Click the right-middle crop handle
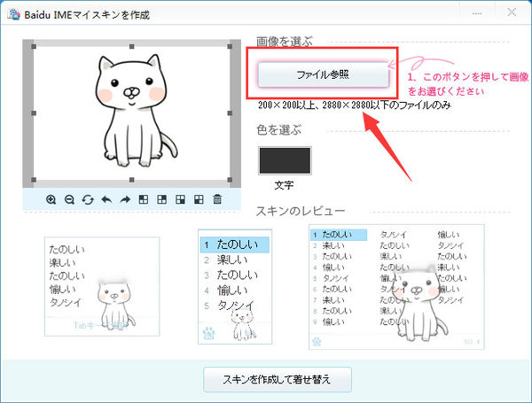Viewport: 532px width, 403px height. point(230,112)
